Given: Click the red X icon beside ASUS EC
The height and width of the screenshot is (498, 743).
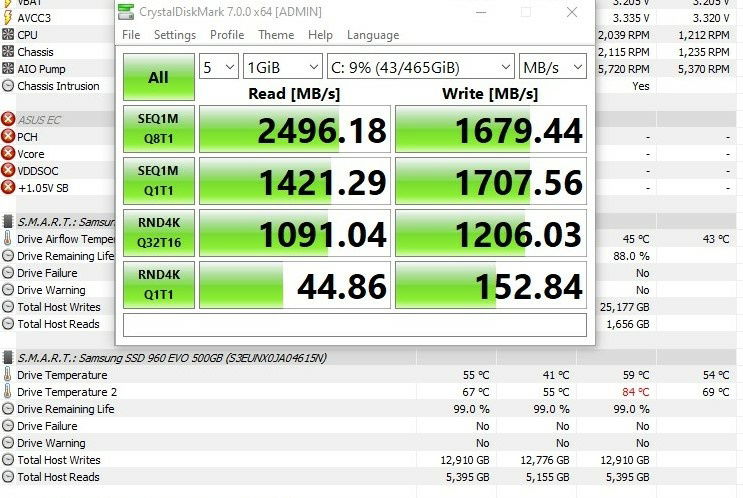Looking at the screenshot, I should [x=8, y=119].
